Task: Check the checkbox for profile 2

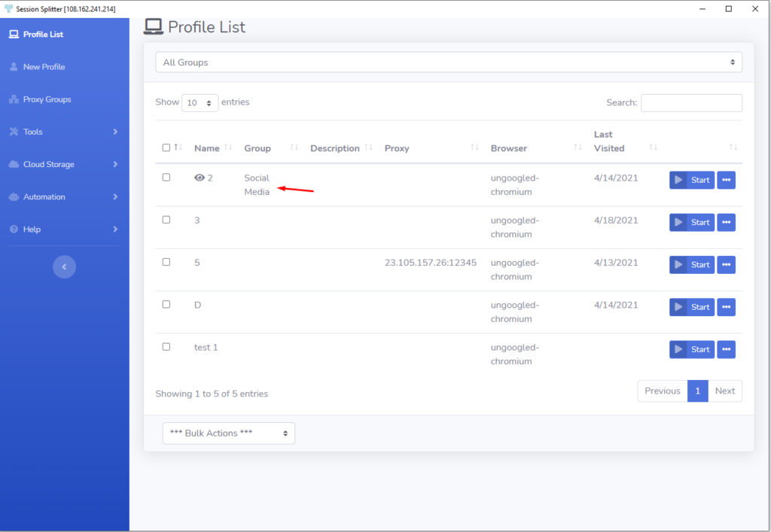Action: pos(166,178)
